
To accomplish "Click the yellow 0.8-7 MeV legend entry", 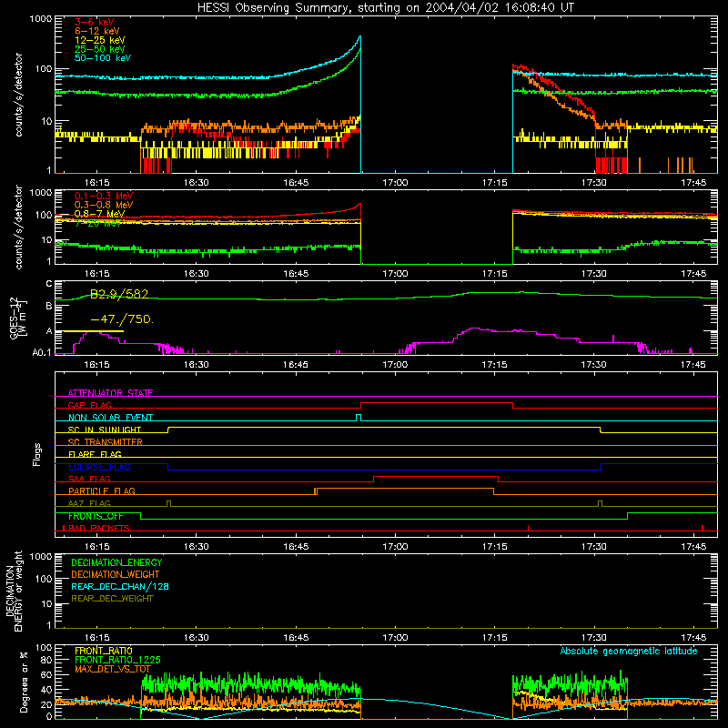I will [x=100, y=214].
